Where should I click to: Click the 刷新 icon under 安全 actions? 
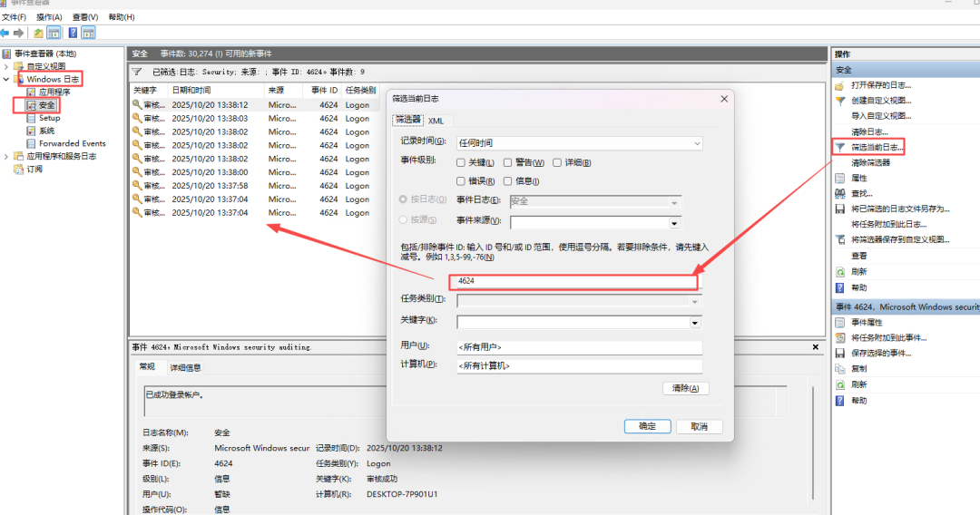840,272
